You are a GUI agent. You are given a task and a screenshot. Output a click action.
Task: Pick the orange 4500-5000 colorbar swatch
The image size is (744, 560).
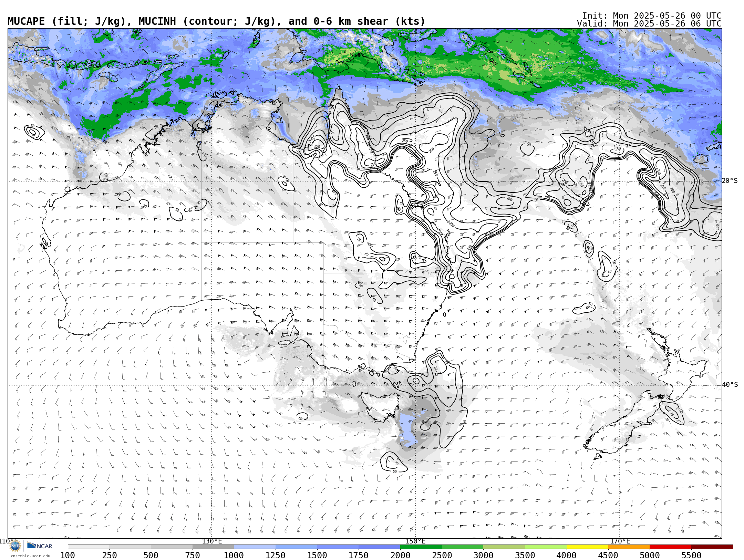(629, 547)
